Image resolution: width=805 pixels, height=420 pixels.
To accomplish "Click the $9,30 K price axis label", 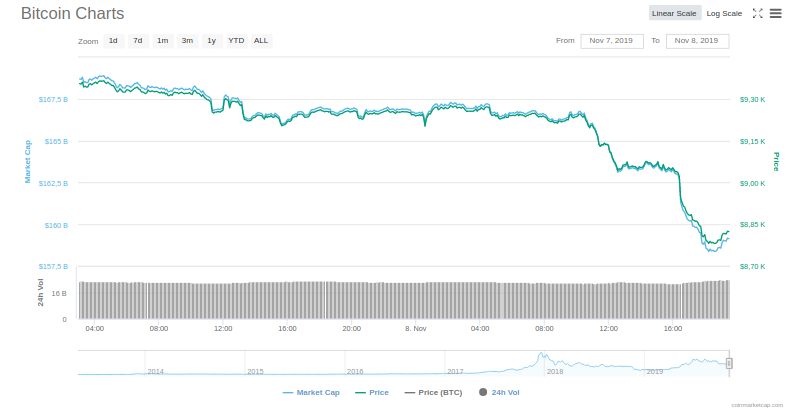I will tap(752, 99).
